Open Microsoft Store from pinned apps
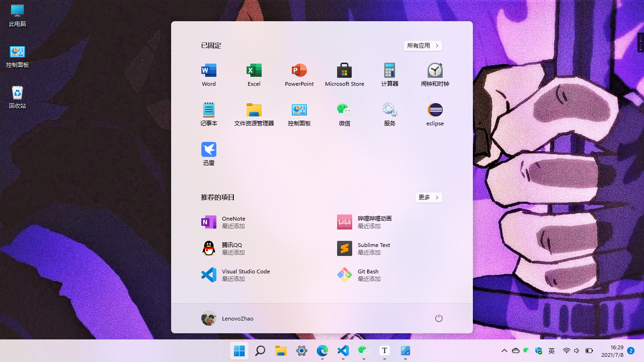Viewport: 644px width, 362px height. (345, 75)
